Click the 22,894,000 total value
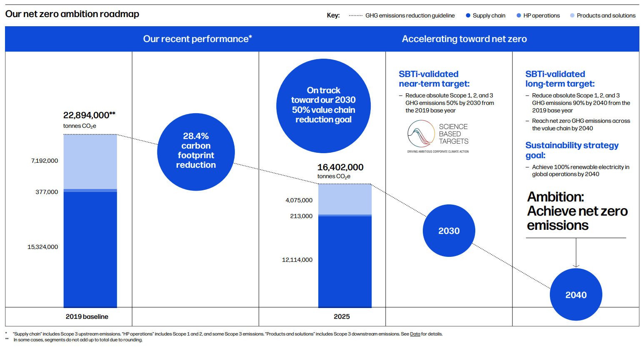Image resolution: width=644 pixels, height=348 pixels. tap(89, 115)
